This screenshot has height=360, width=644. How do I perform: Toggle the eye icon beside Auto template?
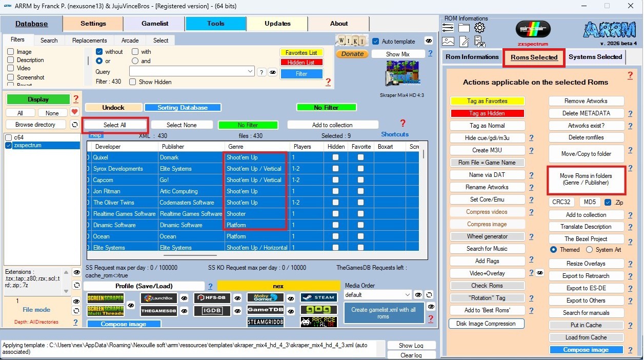pos(429,41)
